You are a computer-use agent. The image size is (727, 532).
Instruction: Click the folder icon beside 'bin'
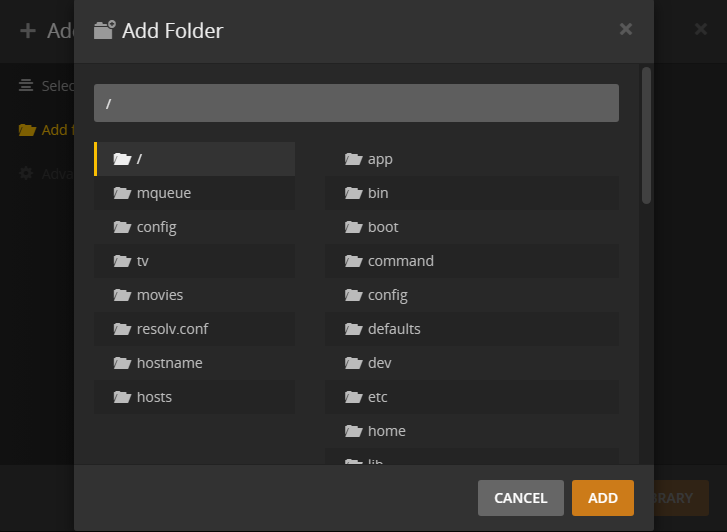(x=352, y=193)
